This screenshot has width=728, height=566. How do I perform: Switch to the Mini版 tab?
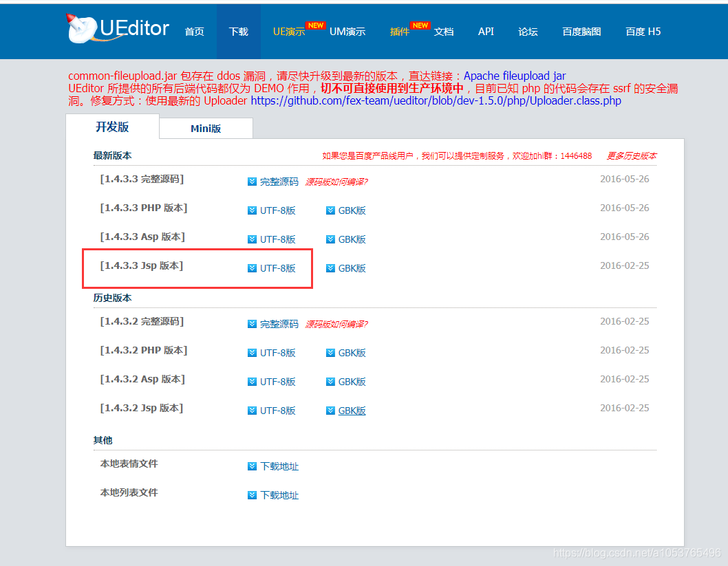tap(205, 128)
